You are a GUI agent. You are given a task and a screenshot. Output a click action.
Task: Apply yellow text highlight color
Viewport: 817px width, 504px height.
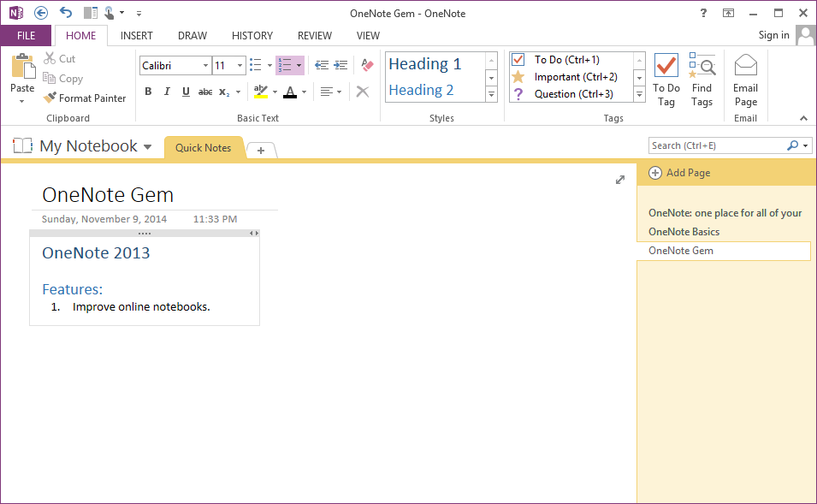click(261, 92)
